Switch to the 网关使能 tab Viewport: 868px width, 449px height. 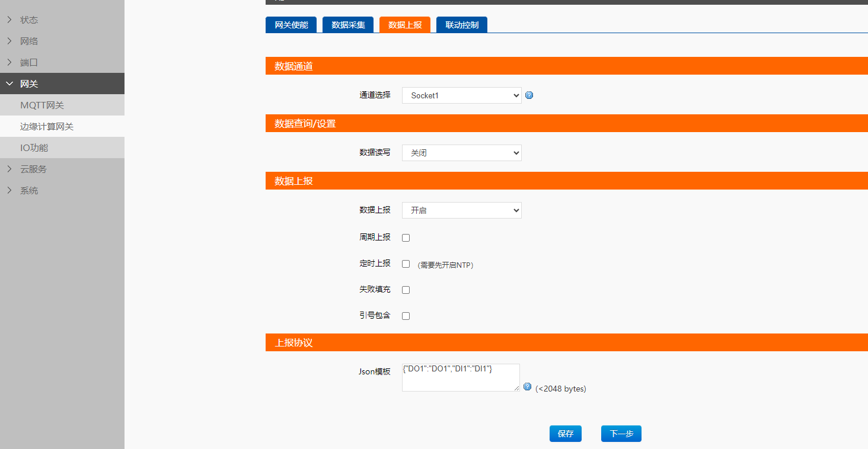[x=291, y=25]
